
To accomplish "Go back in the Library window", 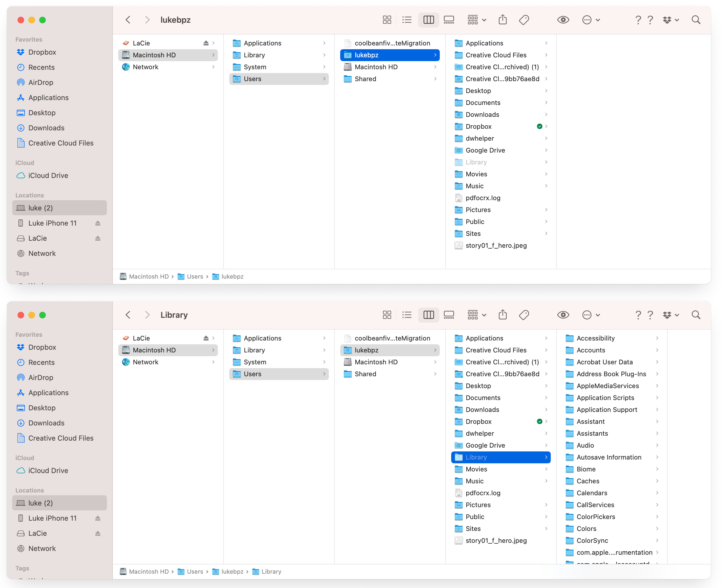I will [128, 315].
